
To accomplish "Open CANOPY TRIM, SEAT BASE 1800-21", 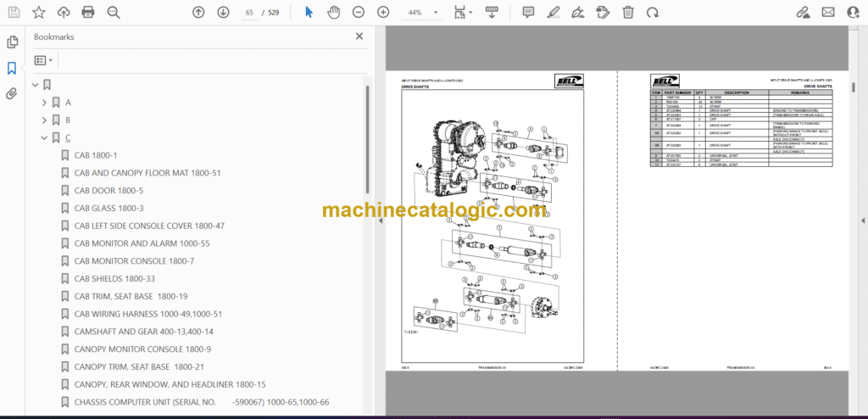I will [x=140, y=367].
